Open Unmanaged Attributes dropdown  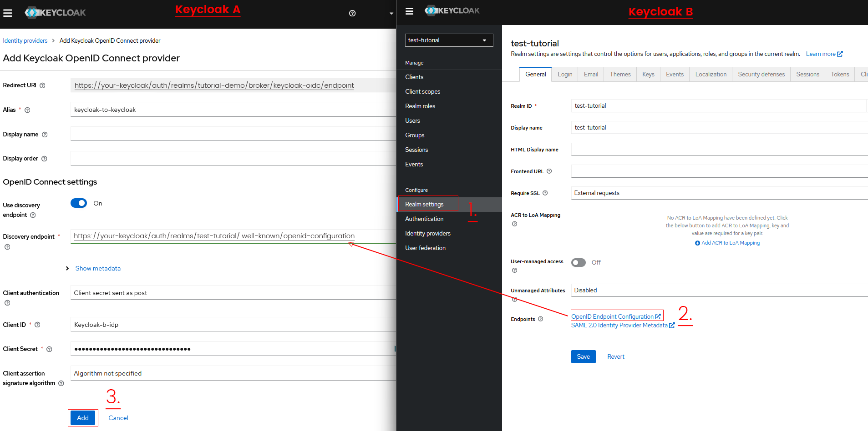pyautogui.click(x=719, y=290)
